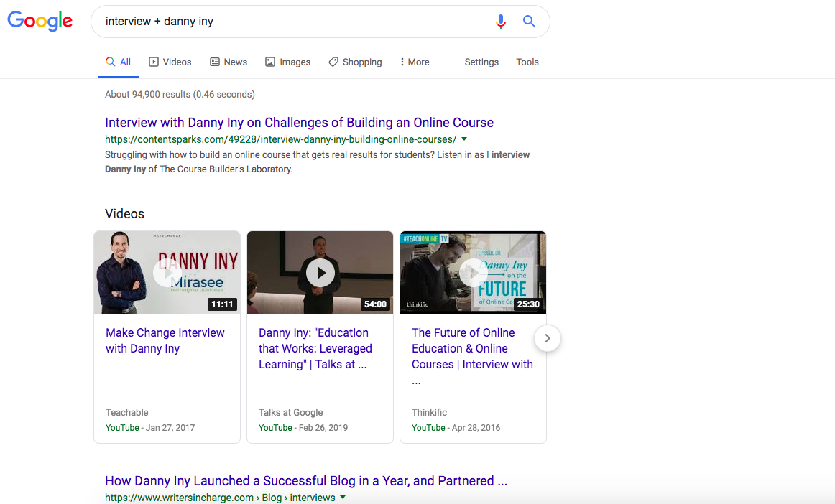Click the writersincharge.com breadcrumb URL

pyautogui.click(x=220, y=498)
